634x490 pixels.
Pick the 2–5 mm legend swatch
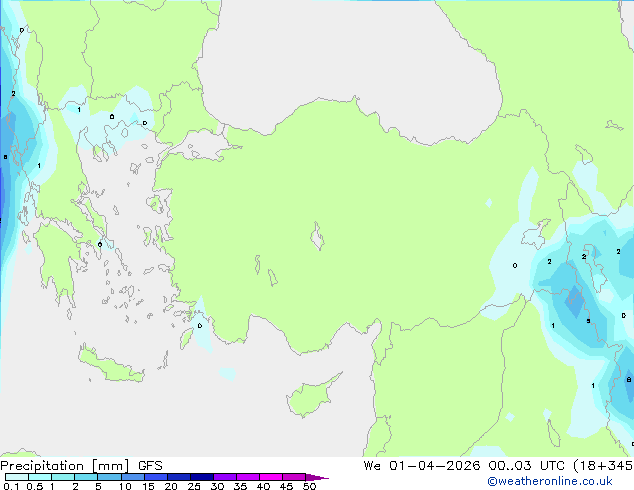click(x=86, y=477)
